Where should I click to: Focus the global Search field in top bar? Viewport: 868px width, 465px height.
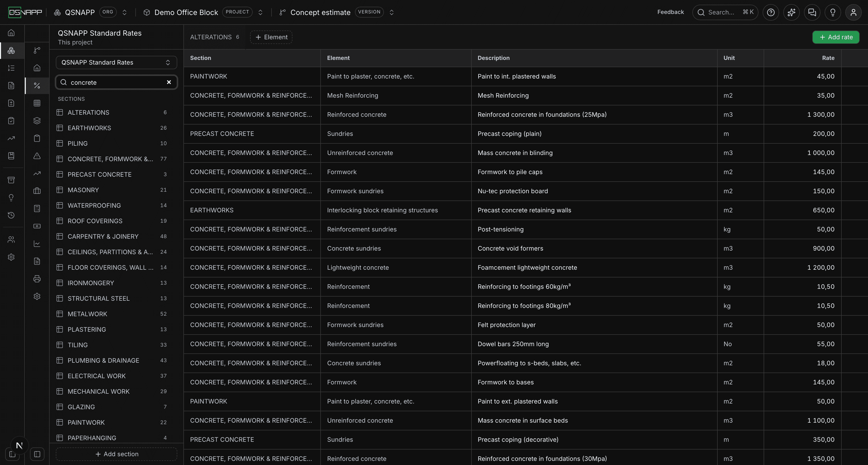click(x=725, y=12)
